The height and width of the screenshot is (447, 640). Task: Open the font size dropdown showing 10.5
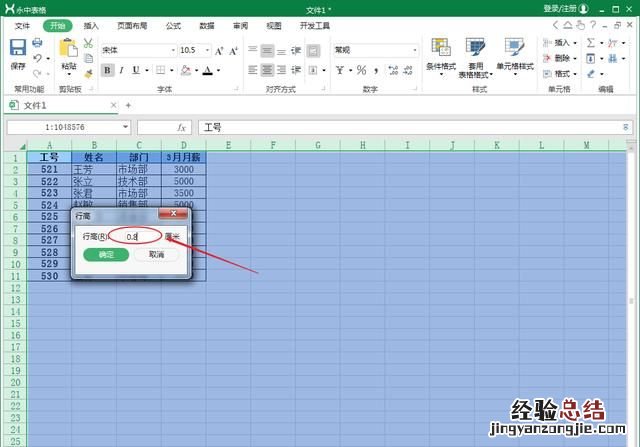[x=192, y=49]
